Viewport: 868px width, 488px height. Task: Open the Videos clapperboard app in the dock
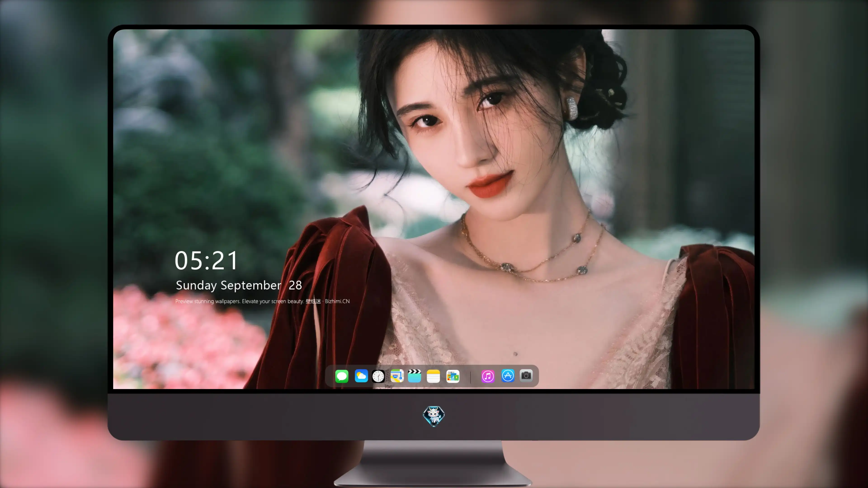415,376
